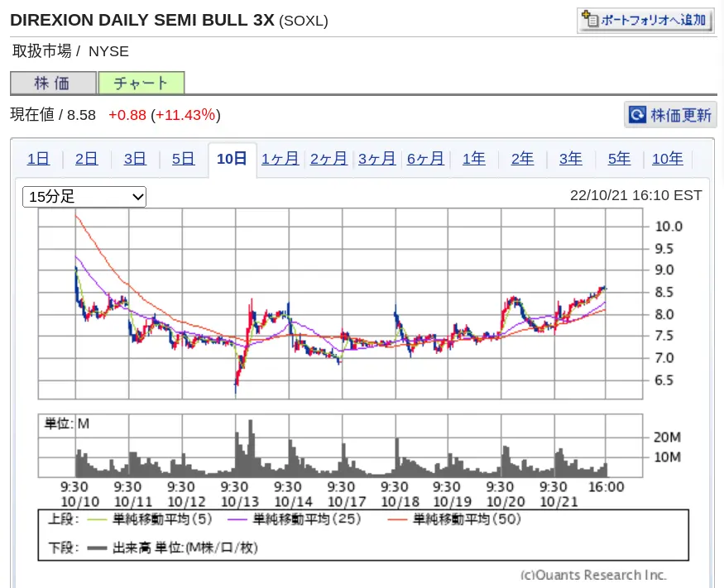Click the 出来高 volume legend entry
The image size is (724, 588).
pyautogui.click(x=173, y=547)
